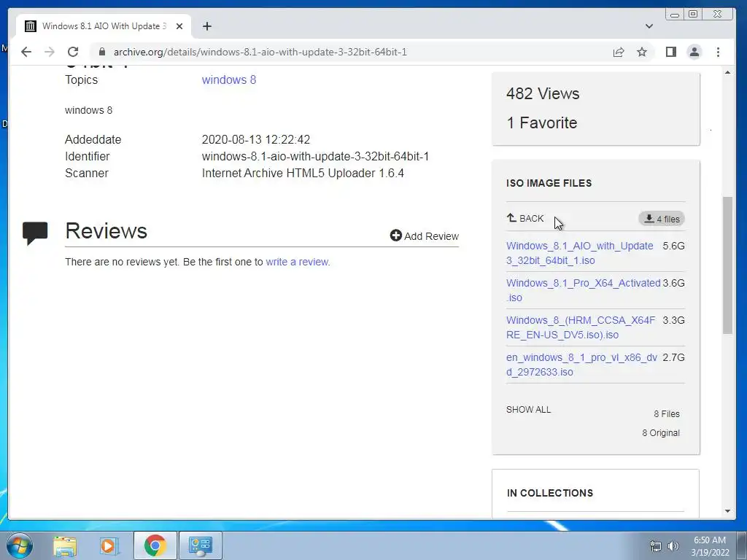
Task: Click Add Review button
Action: 424,236
